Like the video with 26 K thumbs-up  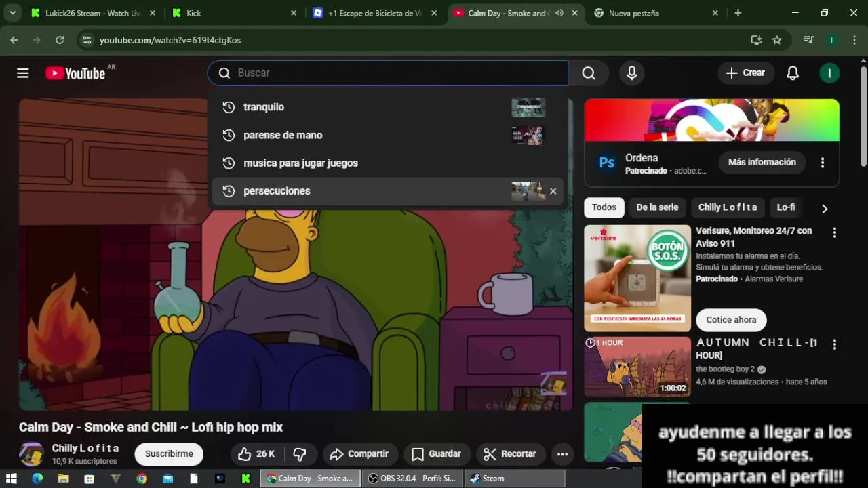point(256,454)
